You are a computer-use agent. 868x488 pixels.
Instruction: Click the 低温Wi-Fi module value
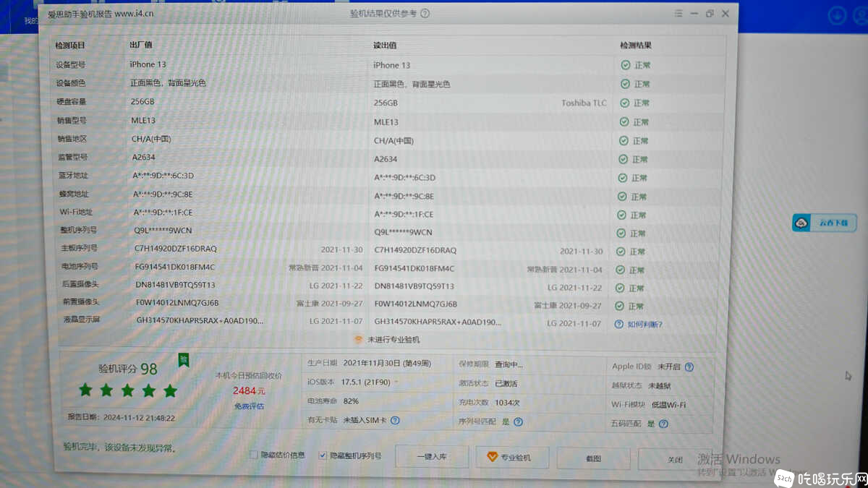coord(668,405)
